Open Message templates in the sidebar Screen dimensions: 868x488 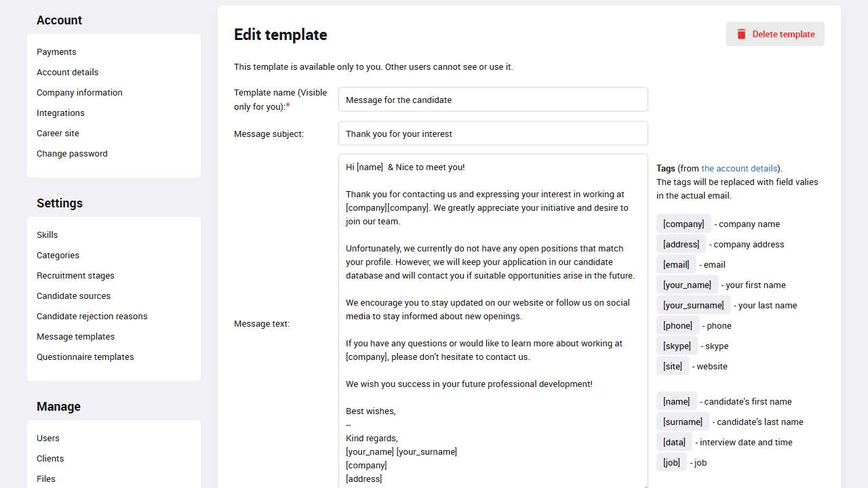(x=75, y=336)
